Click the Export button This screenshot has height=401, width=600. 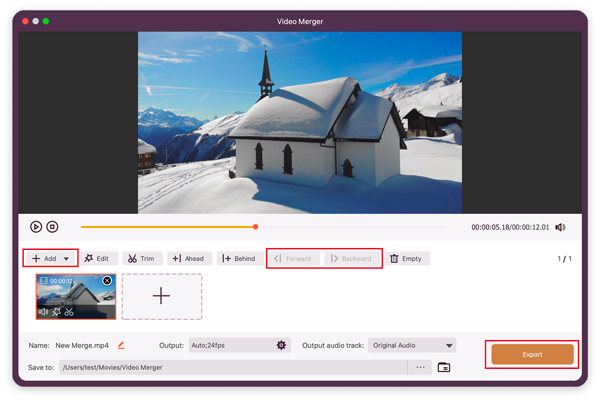click(x=532, y=354)
